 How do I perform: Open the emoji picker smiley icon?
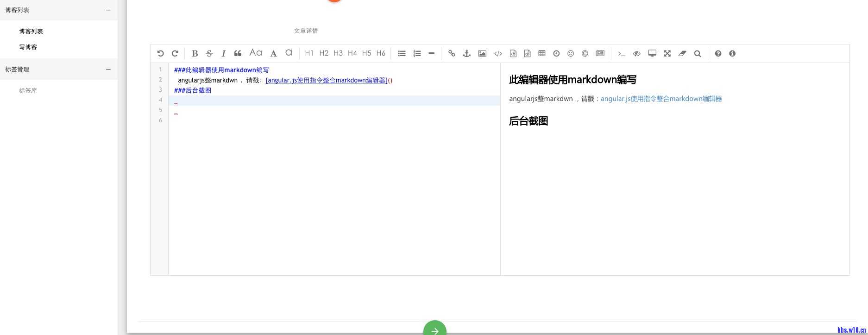(x=571, y=53)
